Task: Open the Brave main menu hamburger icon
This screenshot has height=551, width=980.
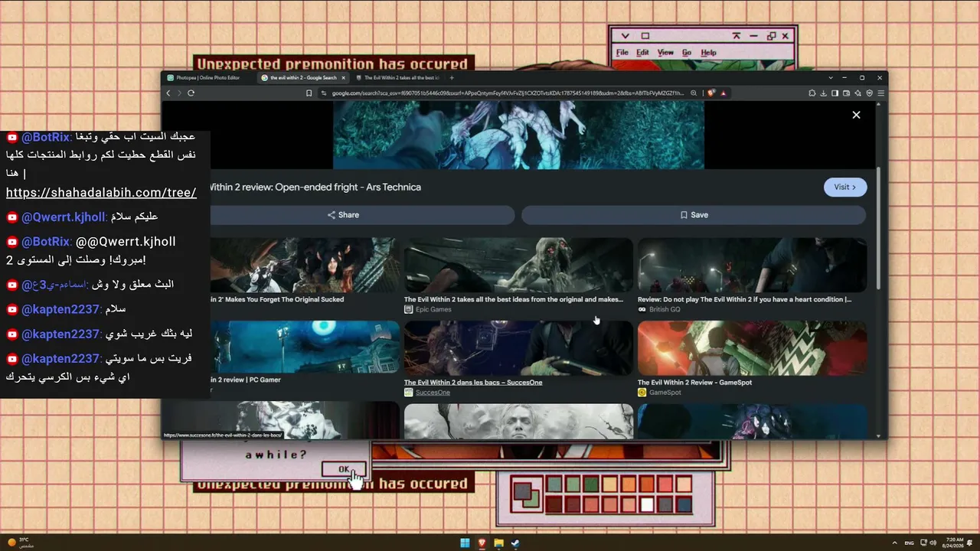Action: click(881, 93)
